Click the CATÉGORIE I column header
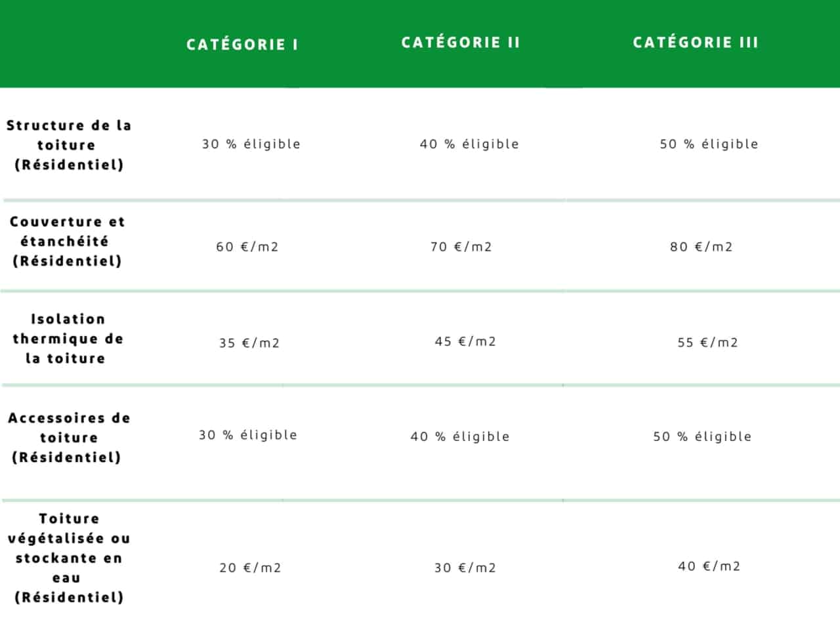This screenshot has width=840, height=630. (242, 45)
